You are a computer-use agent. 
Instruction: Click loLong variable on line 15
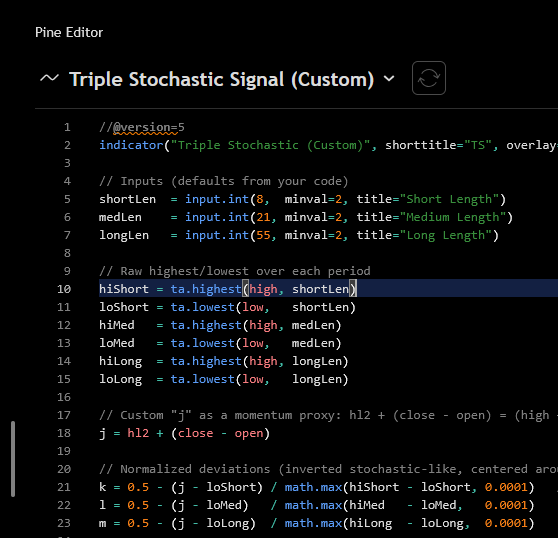(x=120, y=379)
